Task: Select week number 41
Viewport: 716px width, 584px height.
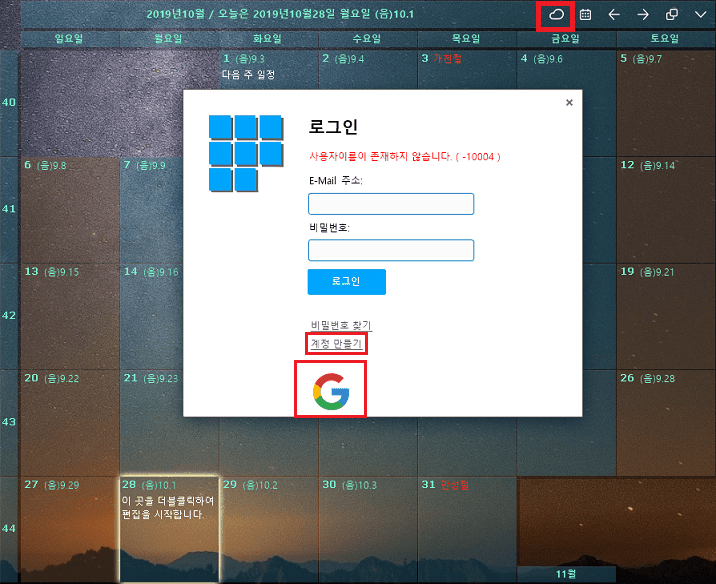Action: pyautogui.click(x=9, y=209)
